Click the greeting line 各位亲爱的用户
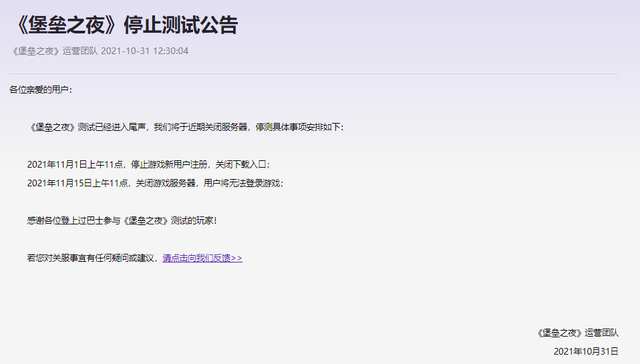The height and width of the screenshot is (364, 640). tap(40, 89)
